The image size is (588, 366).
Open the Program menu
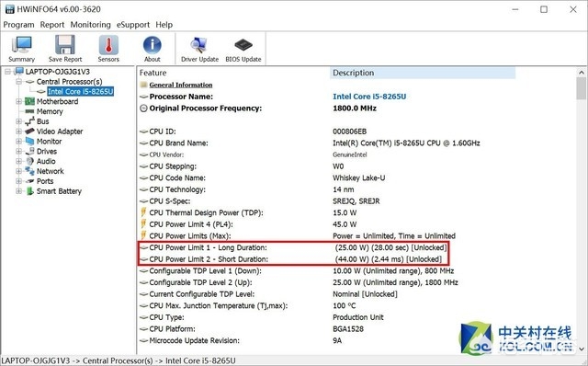click(x=18, y=25)
